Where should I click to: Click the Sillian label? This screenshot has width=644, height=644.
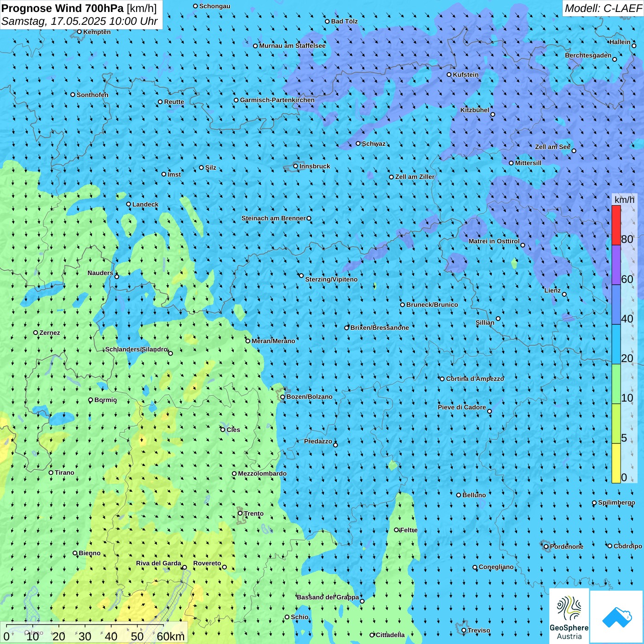point(485,322)
